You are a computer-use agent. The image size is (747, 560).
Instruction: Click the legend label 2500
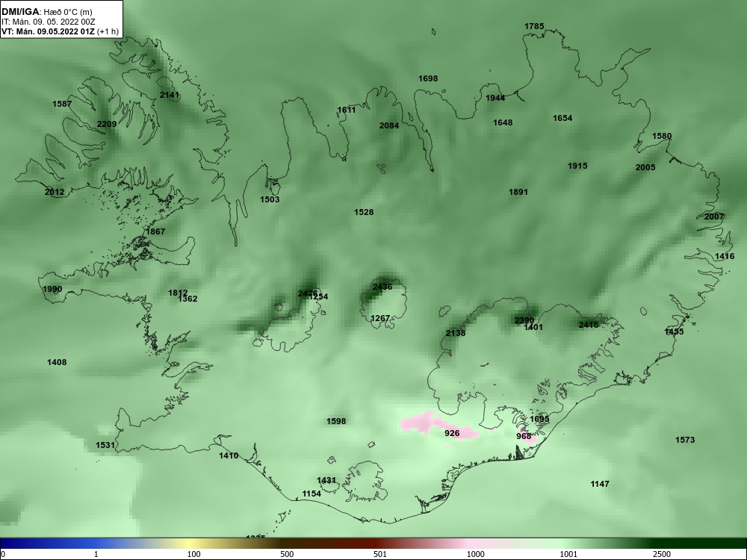pos(662,555)
